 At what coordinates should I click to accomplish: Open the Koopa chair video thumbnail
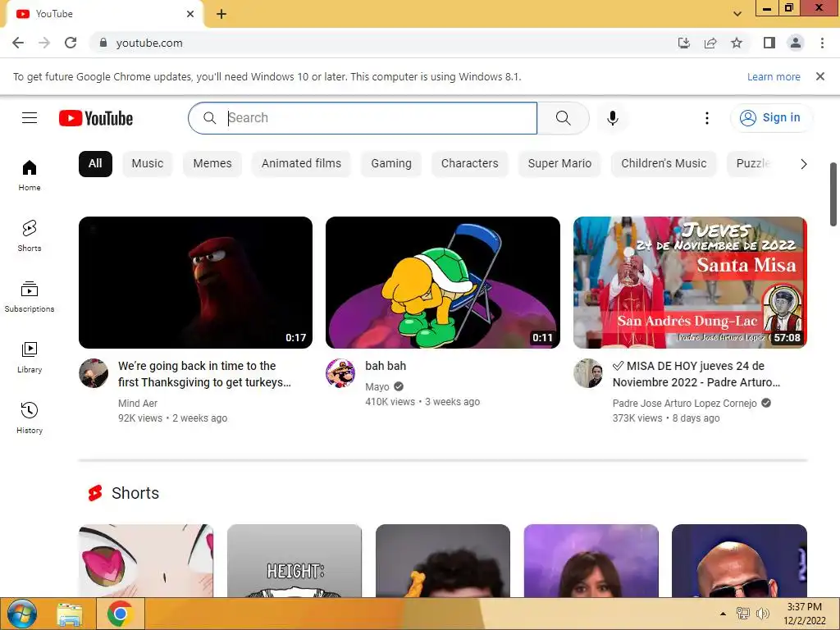point(442,282)
